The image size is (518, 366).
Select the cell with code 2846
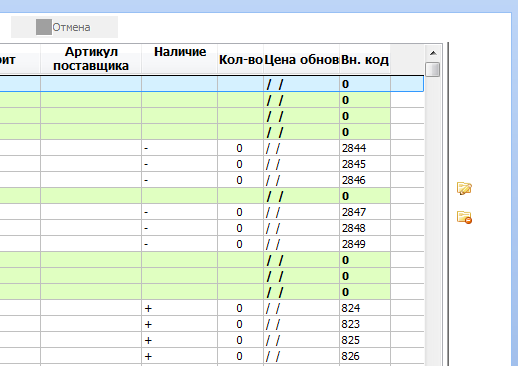[x=365, y=180]
